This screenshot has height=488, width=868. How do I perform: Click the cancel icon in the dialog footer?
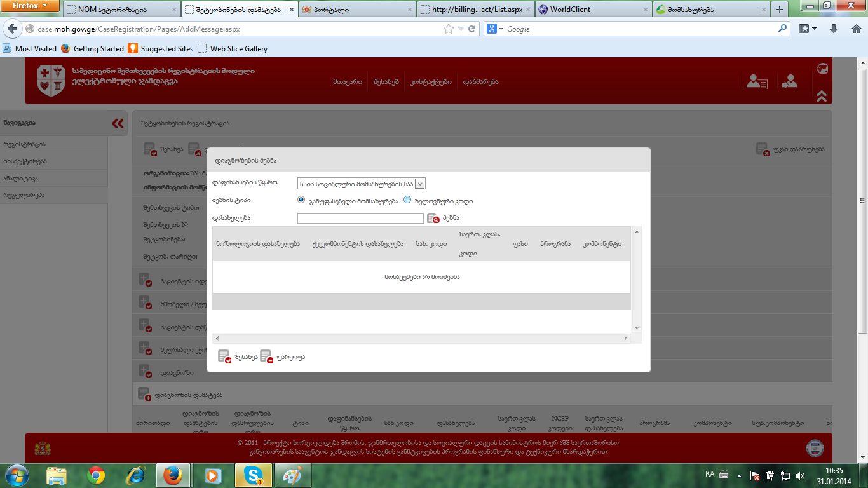[266, 356]
